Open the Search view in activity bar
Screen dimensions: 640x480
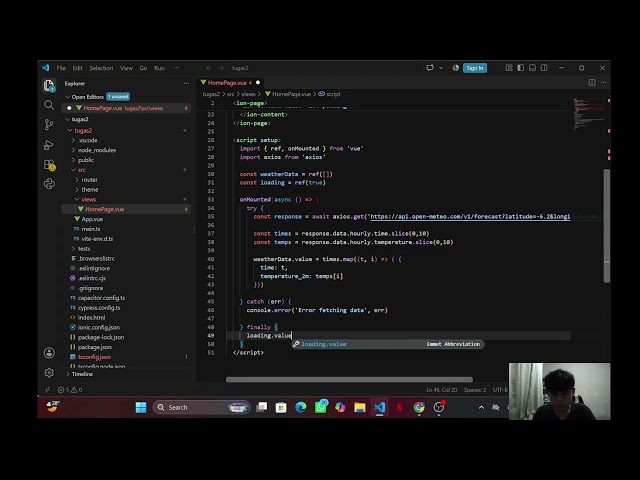tap(49, 105)
